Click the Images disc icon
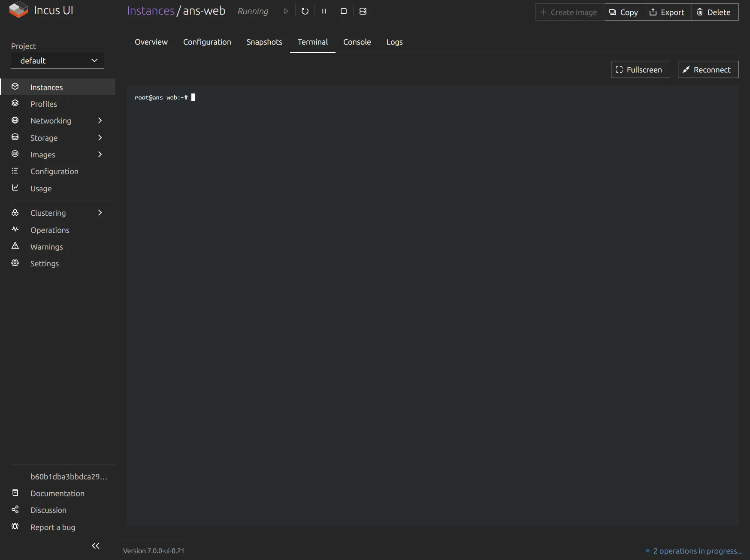 pyautogui.click(x=15, y=154)
